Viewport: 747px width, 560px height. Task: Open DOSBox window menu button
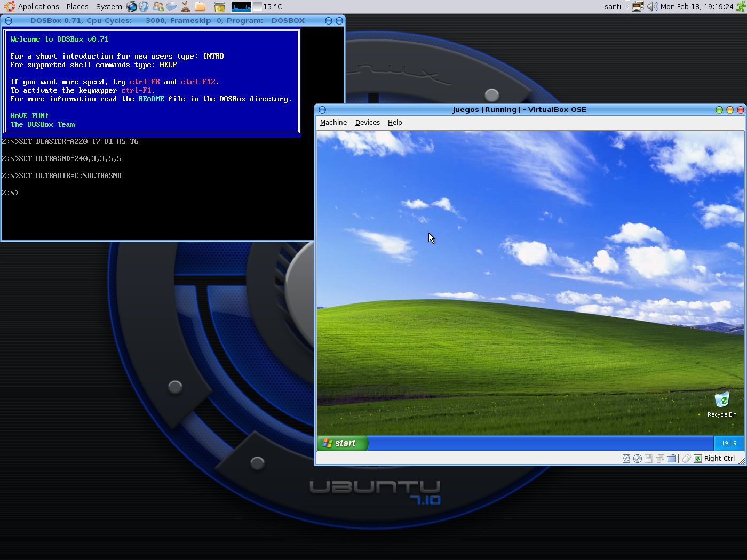click(9, 20)
